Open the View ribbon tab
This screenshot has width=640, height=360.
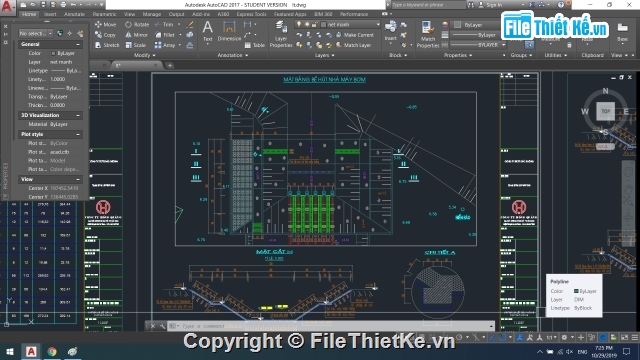129,14
